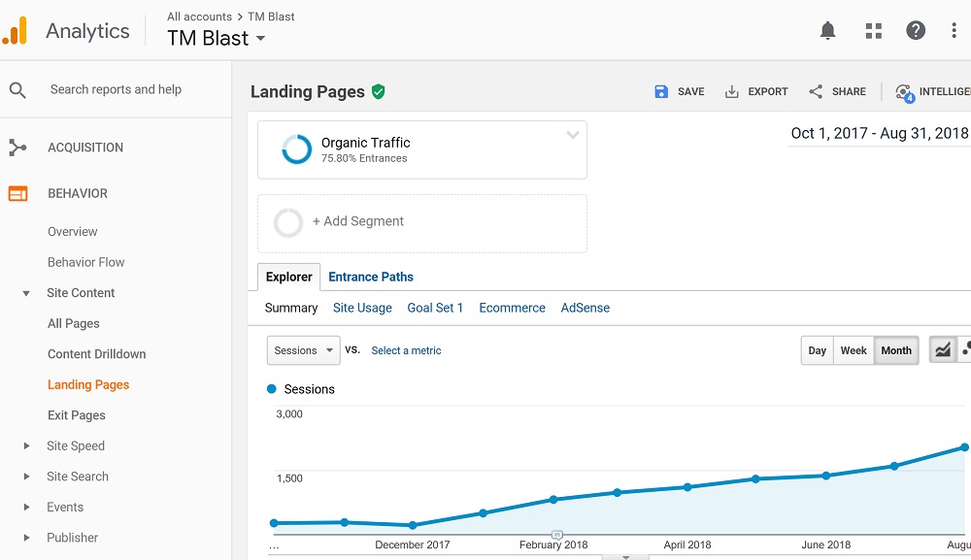Switch to the Entrance Paths tab
This screenshot has width=971, height=560.
pyautogui.click(x=370, y=278)
